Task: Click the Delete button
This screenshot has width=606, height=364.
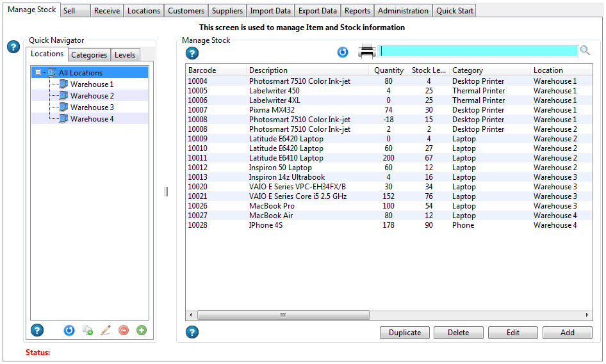Action: (x=458, y=333)
